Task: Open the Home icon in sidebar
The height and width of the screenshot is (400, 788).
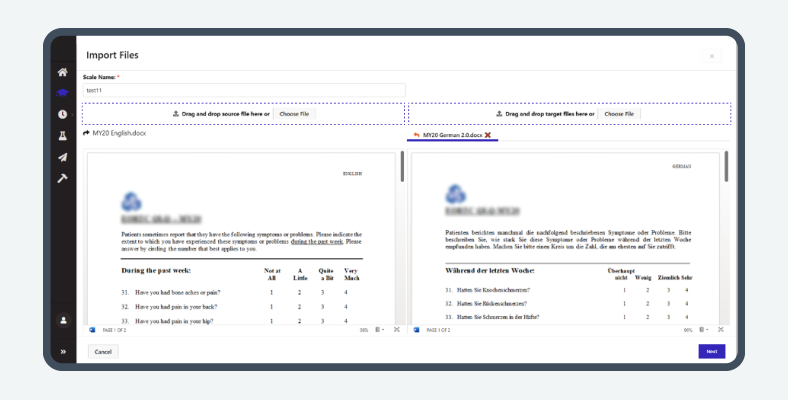Action: point(62,72)
